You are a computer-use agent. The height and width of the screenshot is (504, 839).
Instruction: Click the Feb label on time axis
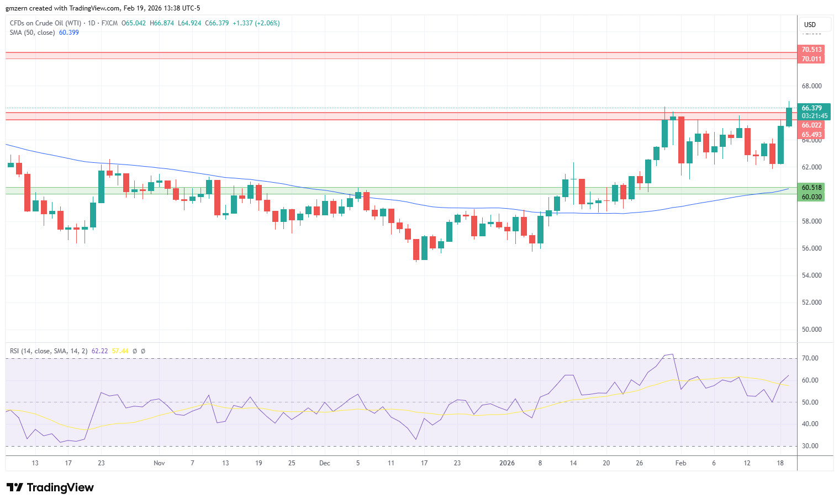[x=681, y=463]
